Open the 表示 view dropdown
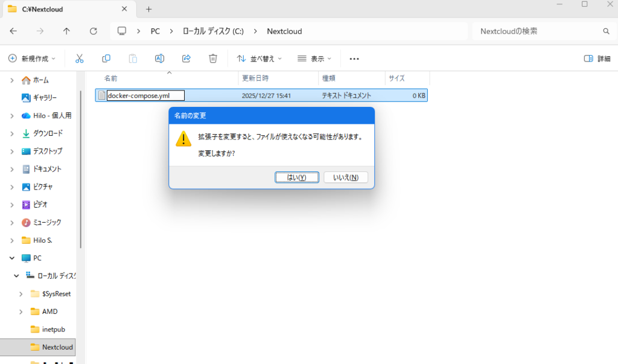The height and width of the screenshot is (364, 618). click(314, 59)
